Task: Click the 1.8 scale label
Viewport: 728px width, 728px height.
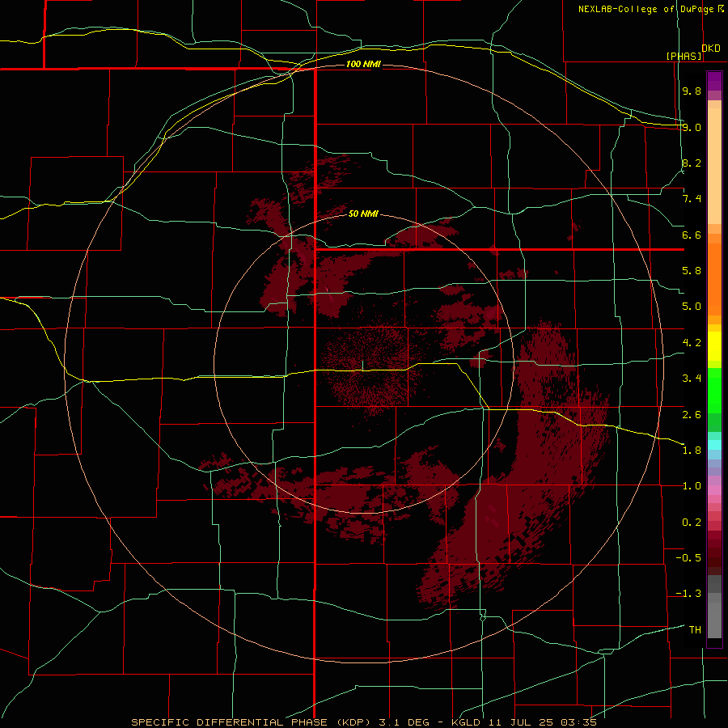Action: pyautogui.click(x=692, y=451)
